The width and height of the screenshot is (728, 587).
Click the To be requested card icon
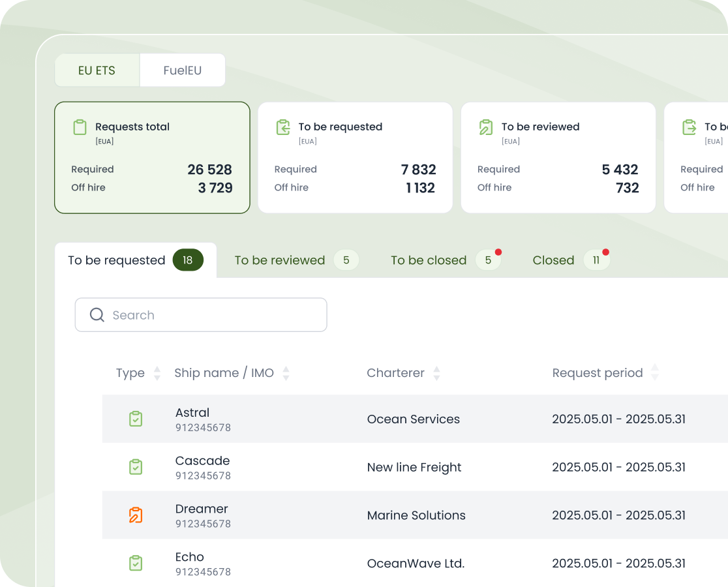[283, 127]
